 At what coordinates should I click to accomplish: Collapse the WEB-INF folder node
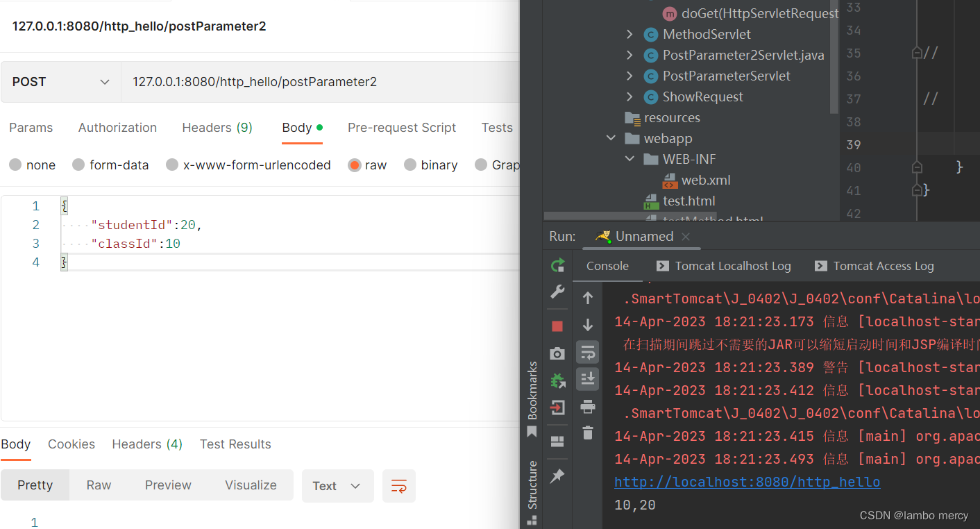click(630, 160)
